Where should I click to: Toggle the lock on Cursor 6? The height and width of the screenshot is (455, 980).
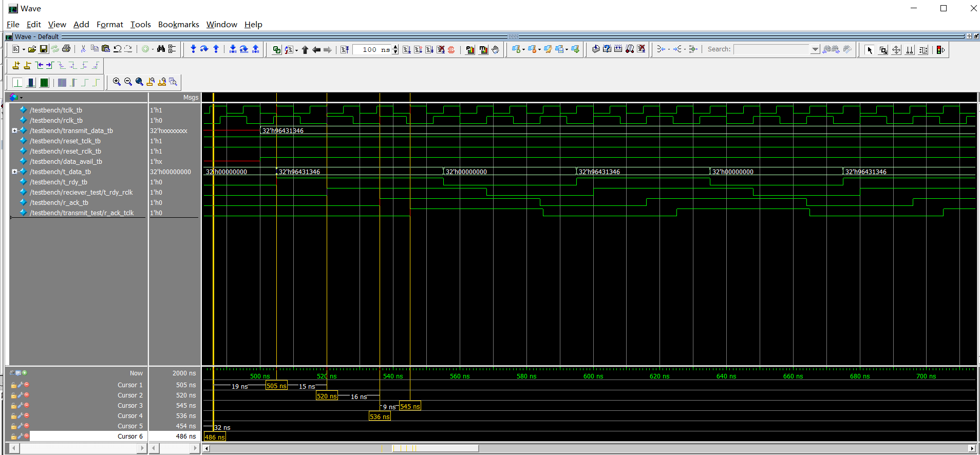click(14, 437)
